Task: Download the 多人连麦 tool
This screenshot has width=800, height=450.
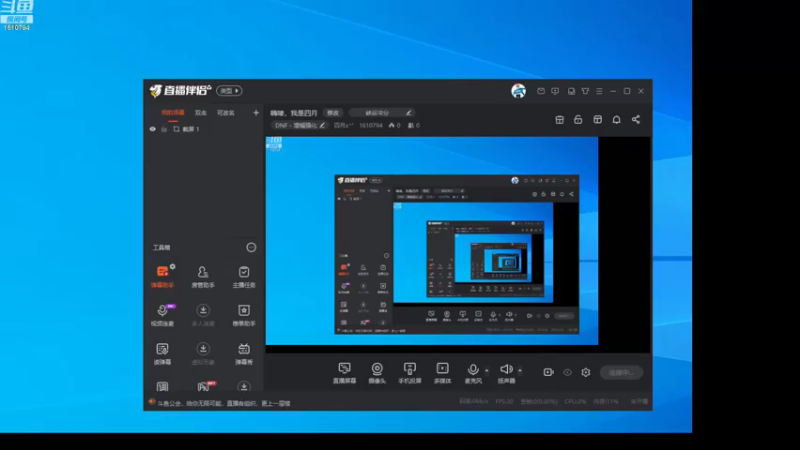Action: pos(203,315)
